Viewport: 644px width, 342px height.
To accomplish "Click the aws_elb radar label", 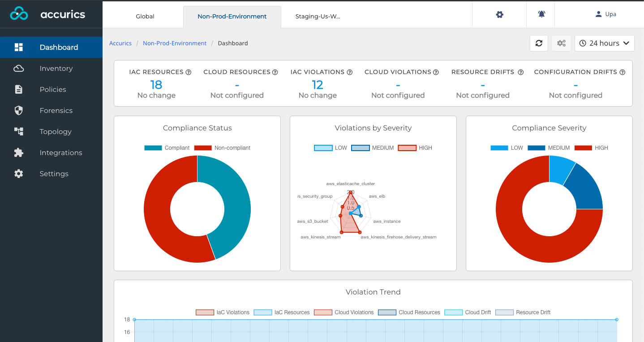I will [377, 196].
